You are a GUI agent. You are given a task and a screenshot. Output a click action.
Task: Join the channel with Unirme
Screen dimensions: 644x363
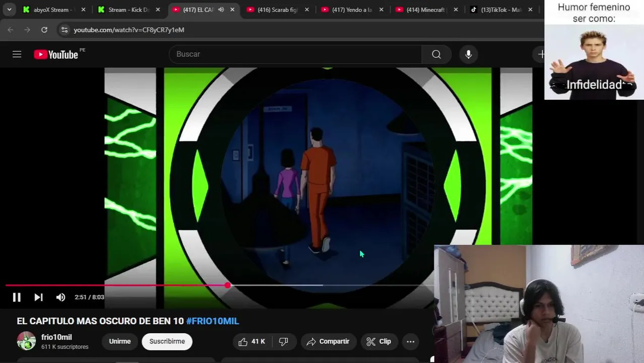(120, 341)
